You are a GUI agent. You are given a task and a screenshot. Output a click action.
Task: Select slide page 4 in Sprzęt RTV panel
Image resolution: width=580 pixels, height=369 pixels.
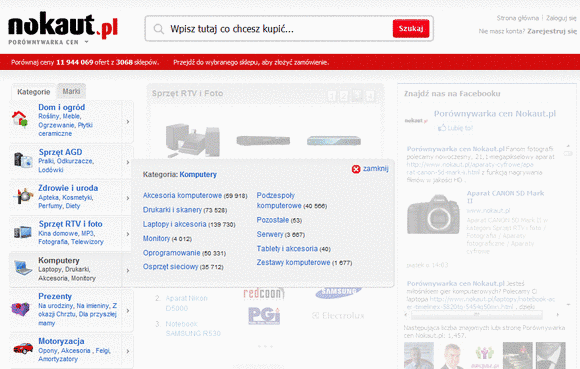[x=370, y=97]
